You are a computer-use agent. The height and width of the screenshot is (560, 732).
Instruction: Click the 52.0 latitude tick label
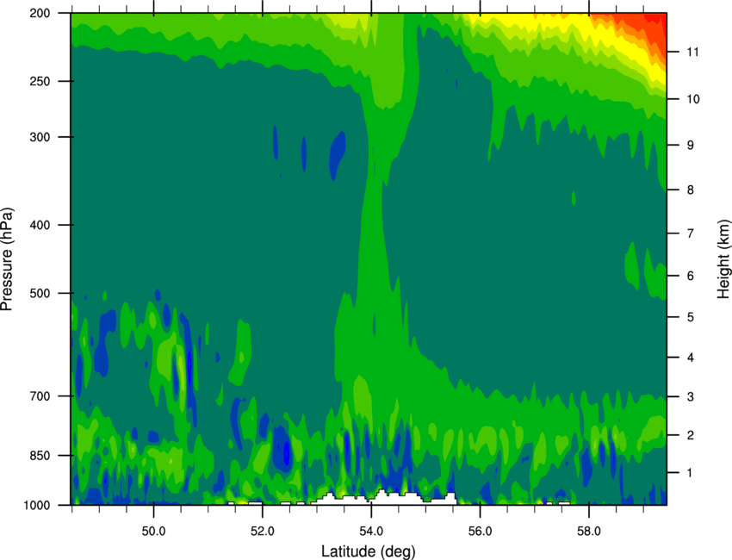263,532
